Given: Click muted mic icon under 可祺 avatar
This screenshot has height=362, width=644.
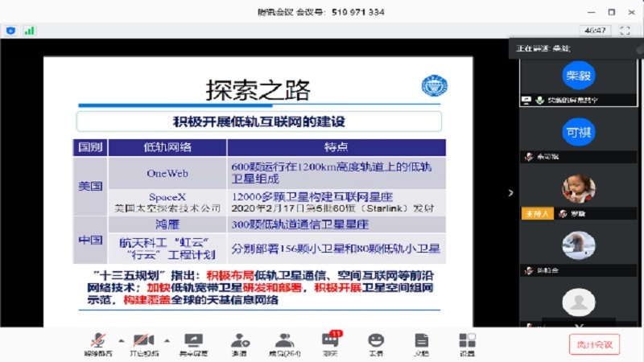Looking at the screenshot, I should pos(529,157).
